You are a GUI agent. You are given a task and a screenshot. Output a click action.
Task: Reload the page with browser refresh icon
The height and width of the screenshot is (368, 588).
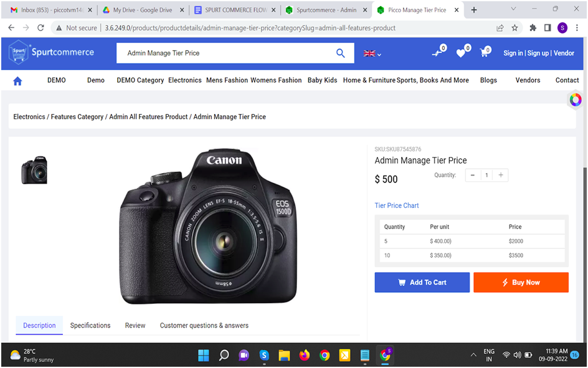point(40,28)
